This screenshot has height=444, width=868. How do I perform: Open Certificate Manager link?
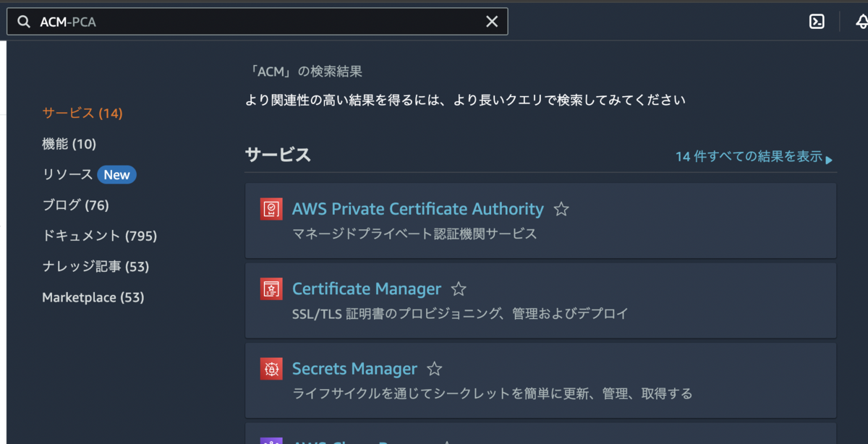click(x=366, y=289)
